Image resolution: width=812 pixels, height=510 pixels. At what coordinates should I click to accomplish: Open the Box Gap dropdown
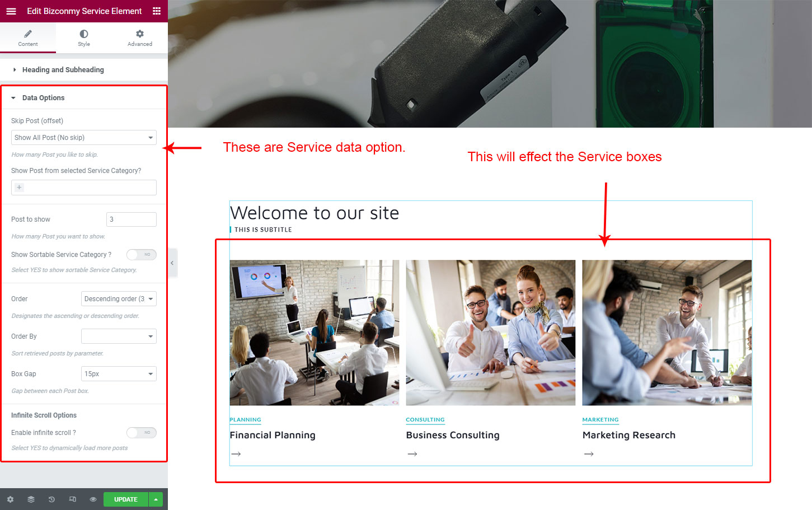point(119,374)
